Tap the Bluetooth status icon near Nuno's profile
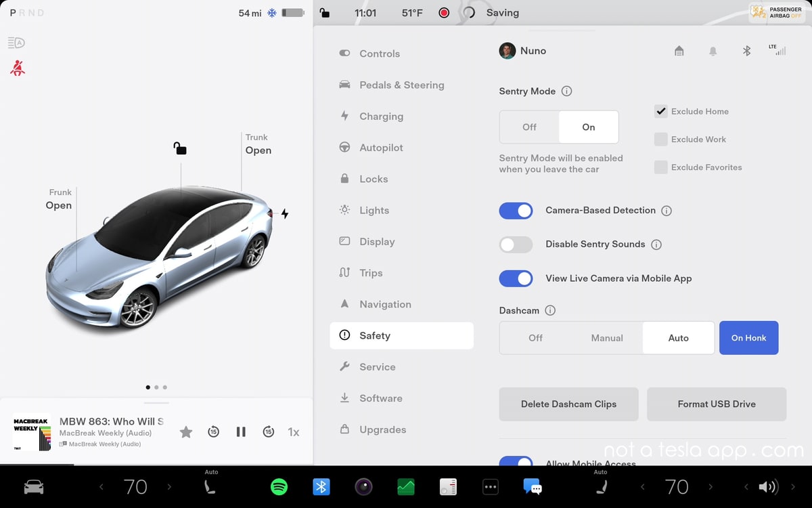Image resolution: width=812 pixels, height=508 pixels. tap(746, 50)
